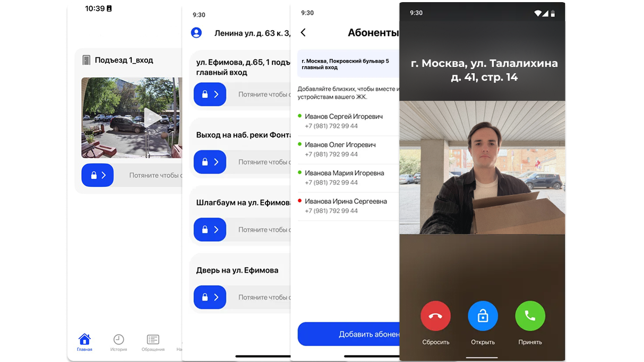Play the entrance camera video preview

[x=152, y=117]
